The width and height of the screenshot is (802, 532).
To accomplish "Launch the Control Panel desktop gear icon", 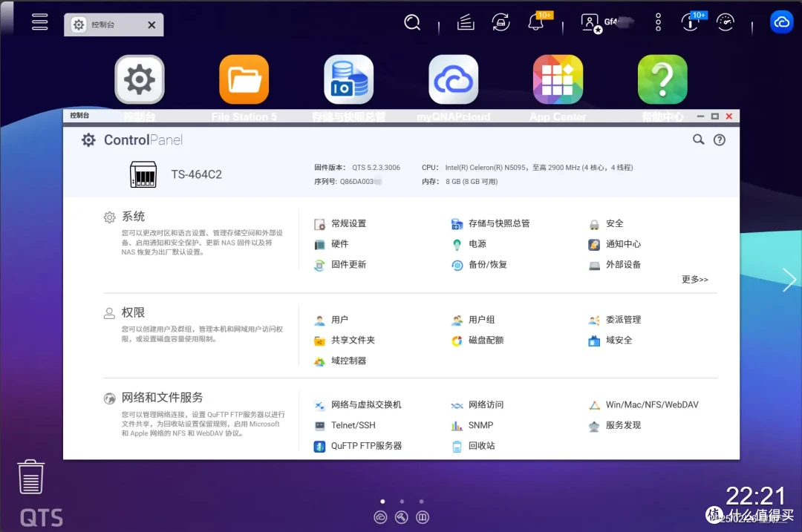I will tap(140, 79).
